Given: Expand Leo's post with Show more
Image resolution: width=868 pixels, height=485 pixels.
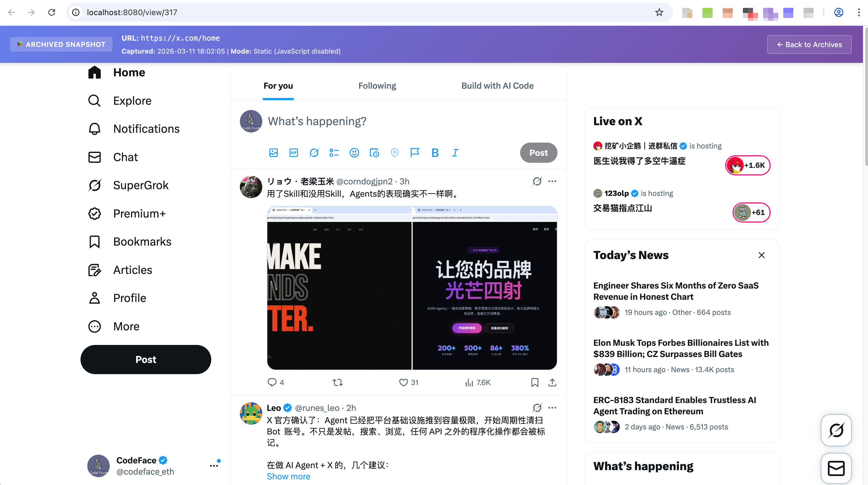Looking at the screenshot, I should point(288,476).
